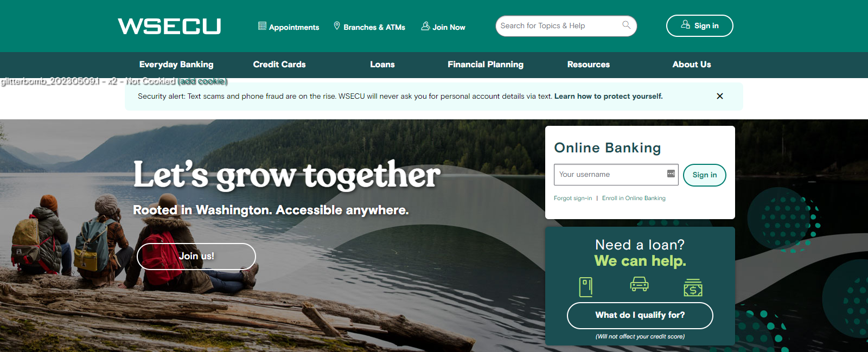Click the Branches & ATMs location pin icon
The height and width of the screenshot is (352, 868).
pyautogui.click(x=337, y=26)
